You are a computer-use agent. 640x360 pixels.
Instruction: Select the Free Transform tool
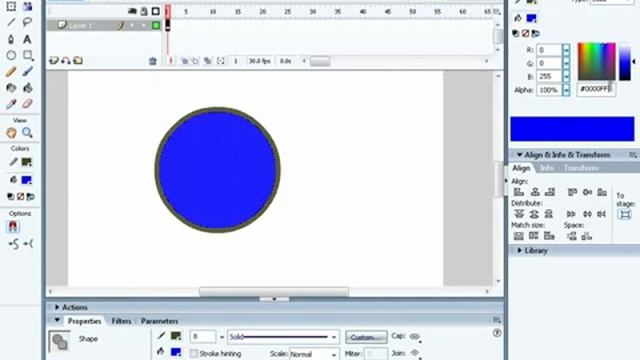(11, 6)
